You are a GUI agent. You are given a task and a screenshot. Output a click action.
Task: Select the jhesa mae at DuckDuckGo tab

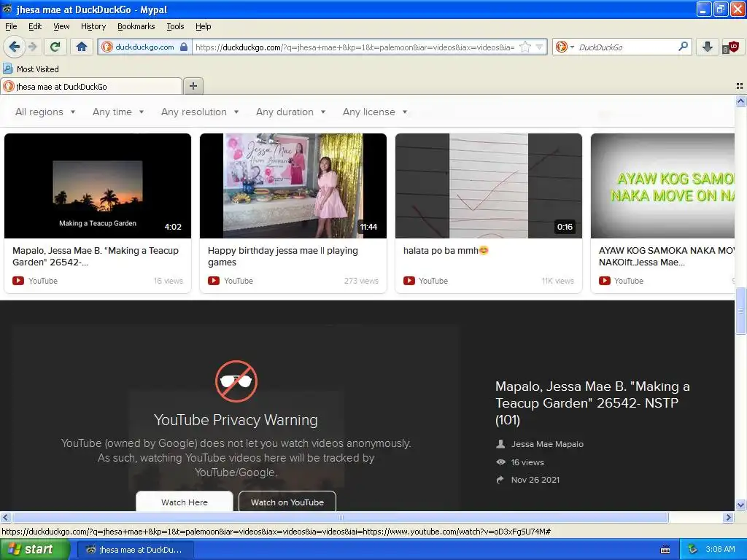click(x=91, y=86)
